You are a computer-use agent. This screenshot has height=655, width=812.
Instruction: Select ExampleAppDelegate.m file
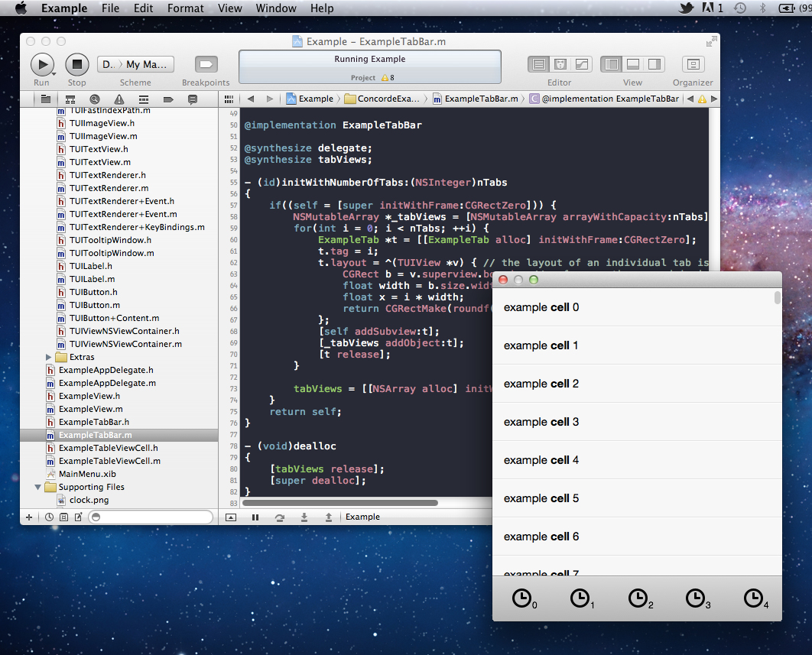[107, 383]
